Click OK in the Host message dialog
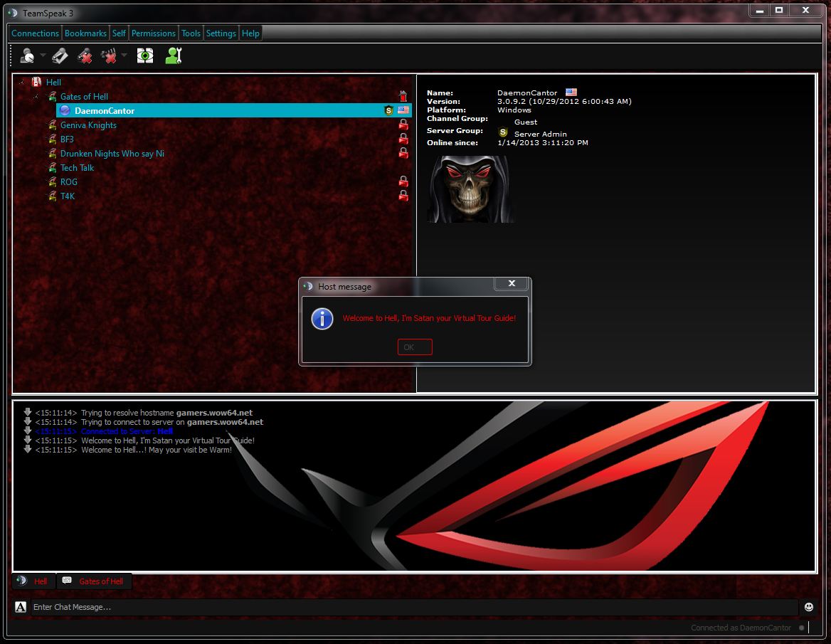This screenshot has width=831, height=644. pyautogui.click(x=415, y=347)
